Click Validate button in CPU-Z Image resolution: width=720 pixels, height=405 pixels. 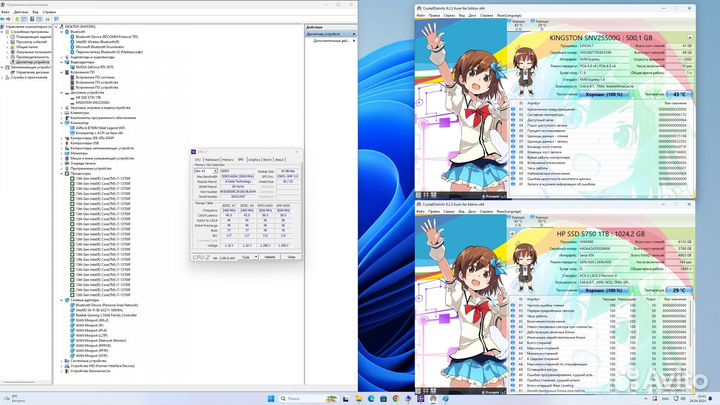tap(270, 257)
